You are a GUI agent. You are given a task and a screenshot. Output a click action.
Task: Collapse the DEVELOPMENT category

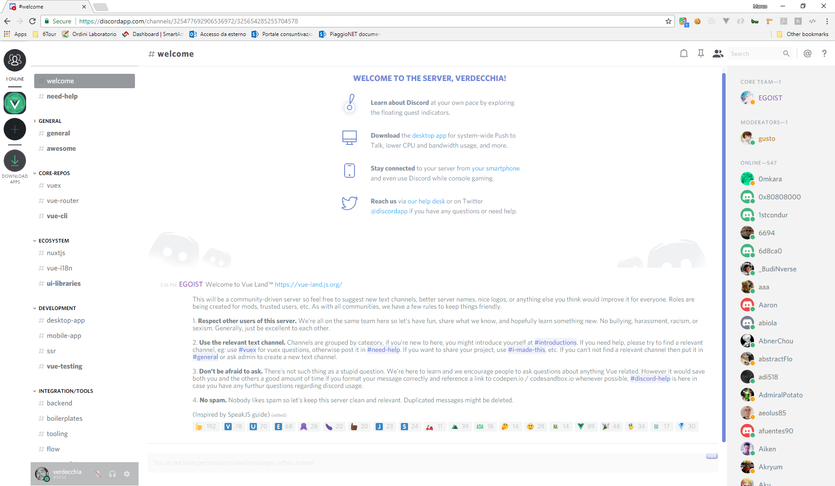click(x=55, y=308)
